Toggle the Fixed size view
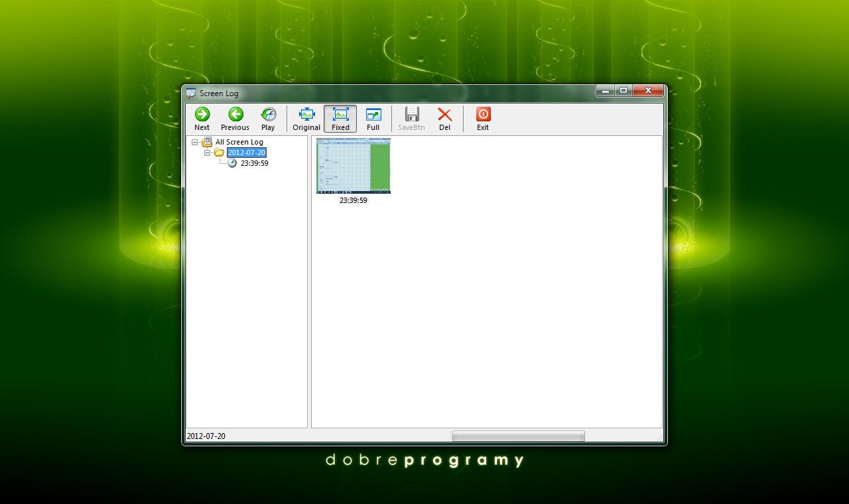849x504 pixels. [340, 119]
